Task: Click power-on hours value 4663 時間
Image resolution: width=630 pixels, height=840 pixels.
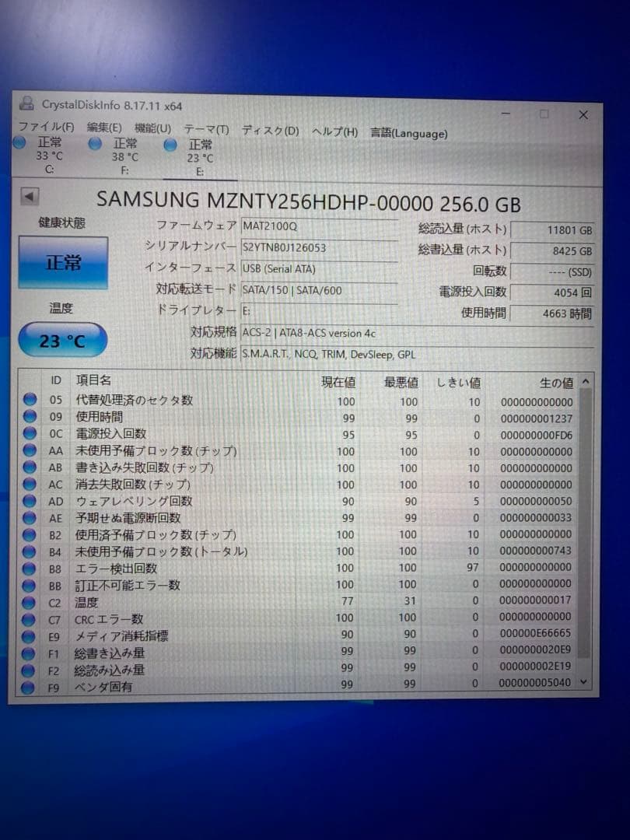Action: point(551,313)
